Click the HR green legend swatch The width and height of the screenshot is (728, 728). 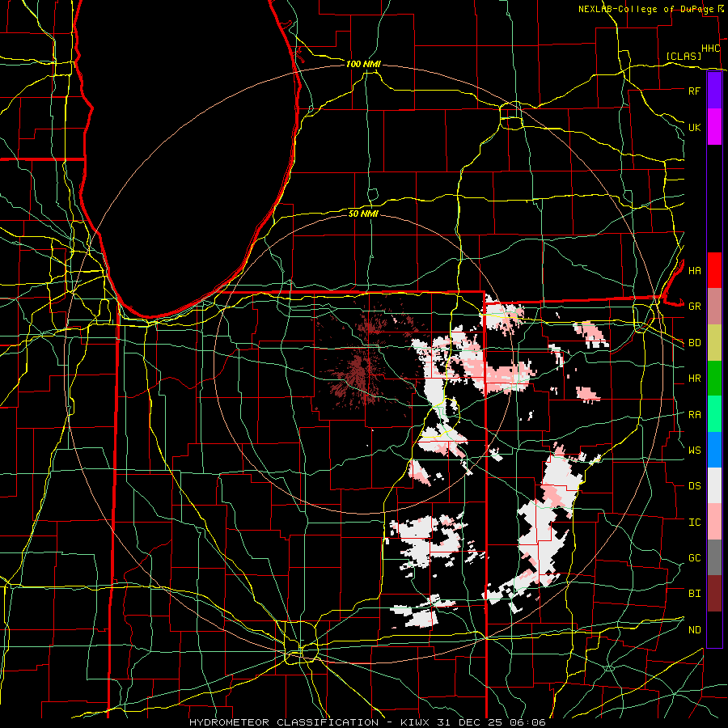coord(714,379)
